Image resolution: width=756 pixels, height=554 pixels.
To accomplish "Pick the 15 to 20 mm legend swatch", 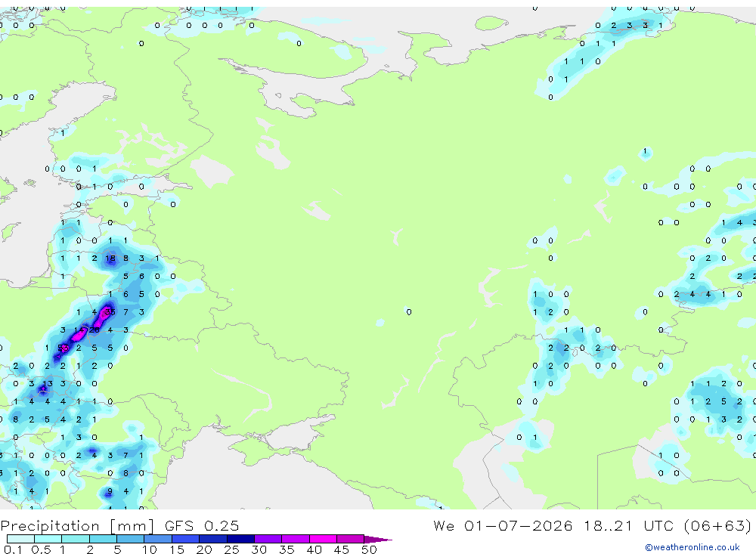I will (x=185, y=539).
